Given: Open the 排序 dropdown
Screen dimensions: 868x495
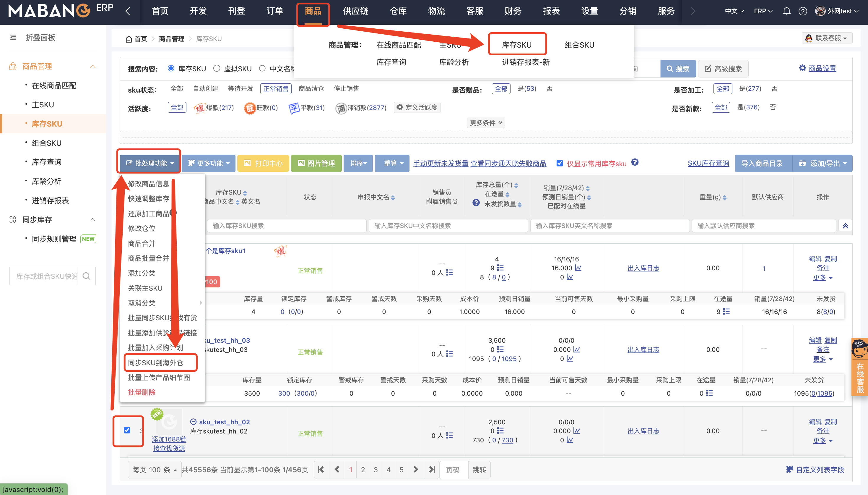Looking at the screenshot, I should coord(358,163).
